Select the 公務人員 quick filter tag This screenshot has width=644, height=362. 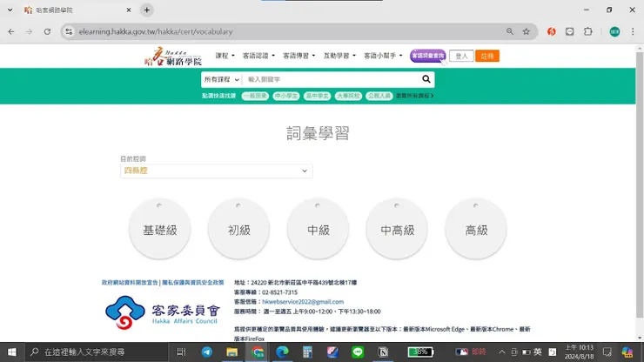(x=379, y=96)
